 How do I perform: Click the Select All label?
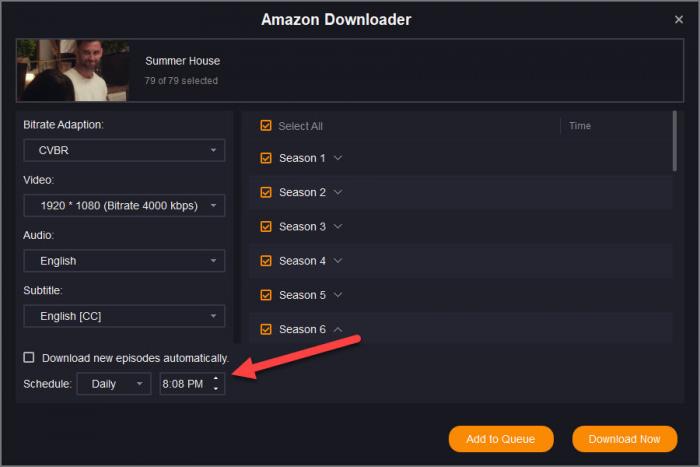(300, 126)
